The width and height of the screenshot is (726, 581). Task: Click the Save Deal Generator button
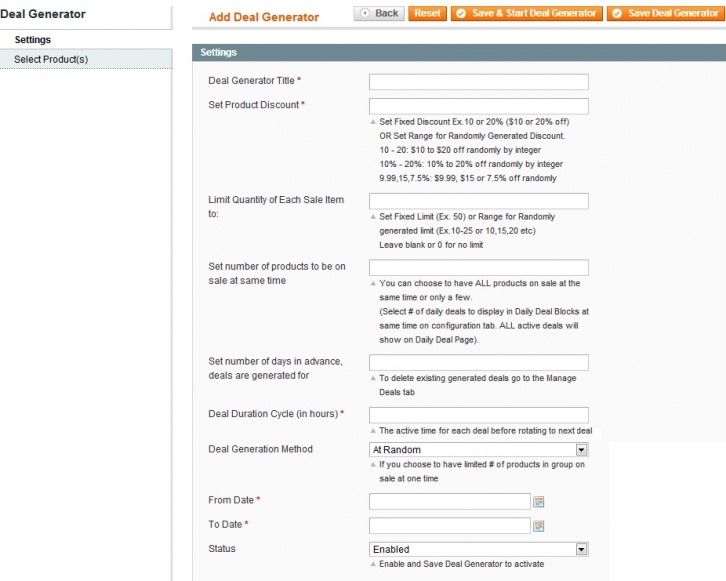pos(666,13)
